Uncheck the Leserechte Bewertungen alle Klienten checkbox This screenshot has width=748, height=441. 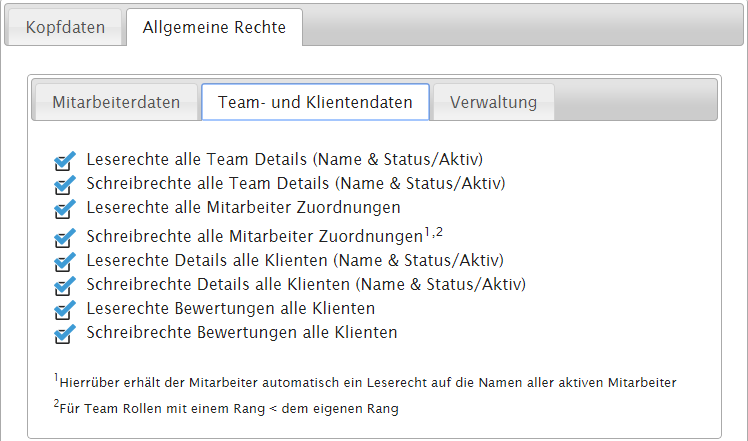[x=64, y=310]
